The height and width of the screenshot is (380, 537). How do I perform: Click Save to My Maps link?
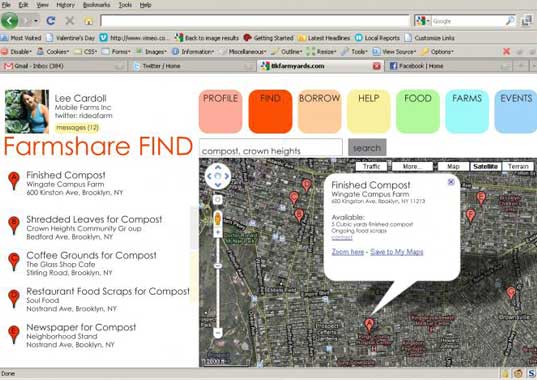397,252
